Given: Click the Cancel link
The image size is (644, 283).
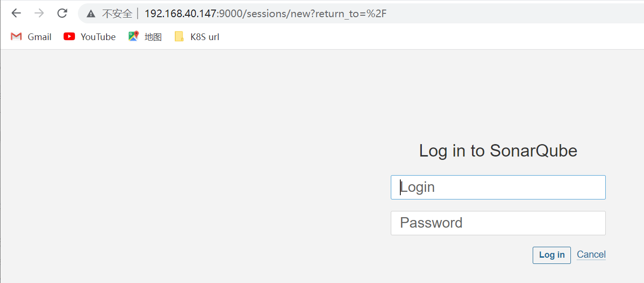Looking at the screenshot, I should click(591, 254).
